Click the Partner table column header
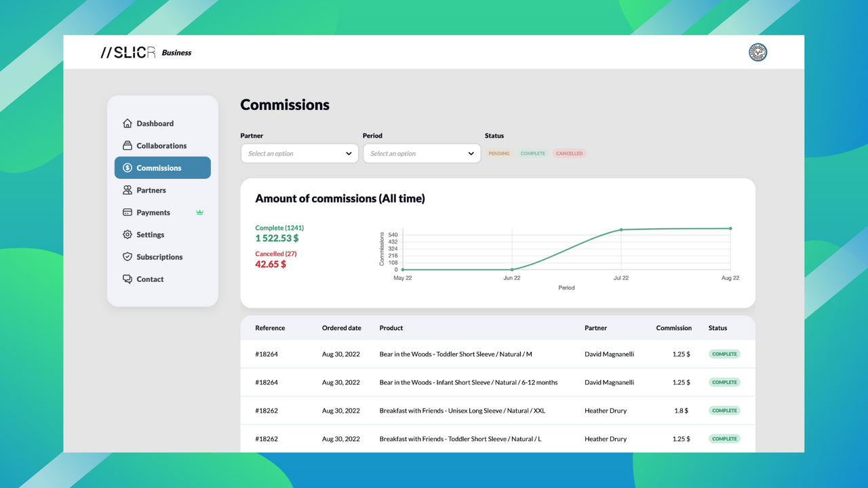Image resolution: width=868 pixels, height=488 pixels. [596, 328]
